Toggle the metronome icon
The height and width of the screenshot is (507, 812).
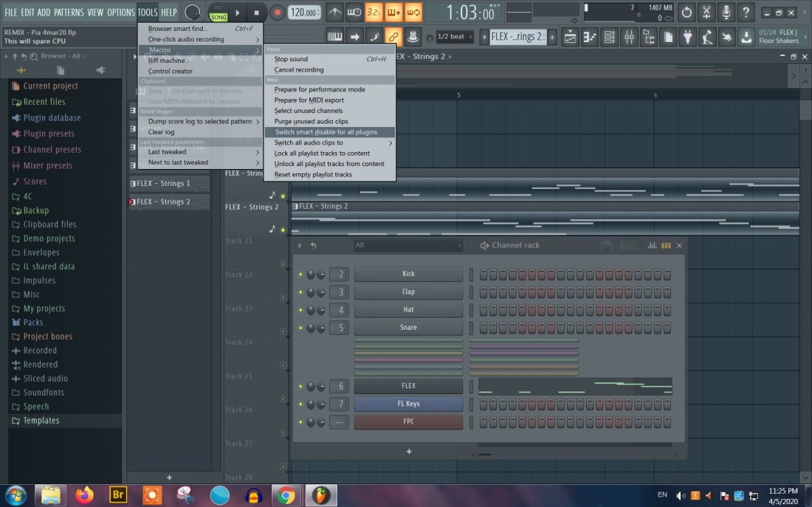click(335, 13)
